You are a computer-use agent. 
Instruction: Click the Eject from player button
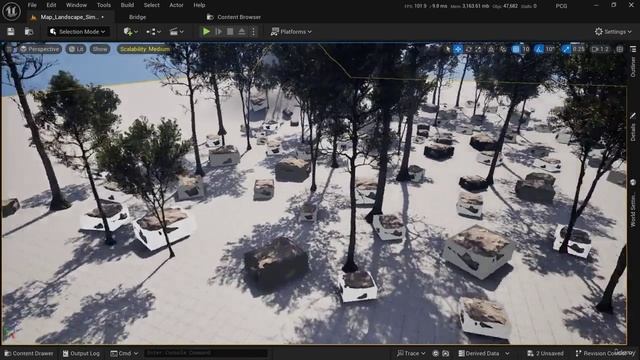pos(242,31)
